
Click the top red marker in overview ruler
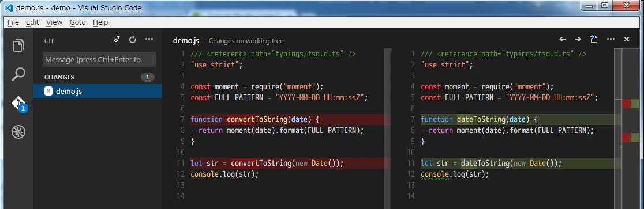pos(626,104)
